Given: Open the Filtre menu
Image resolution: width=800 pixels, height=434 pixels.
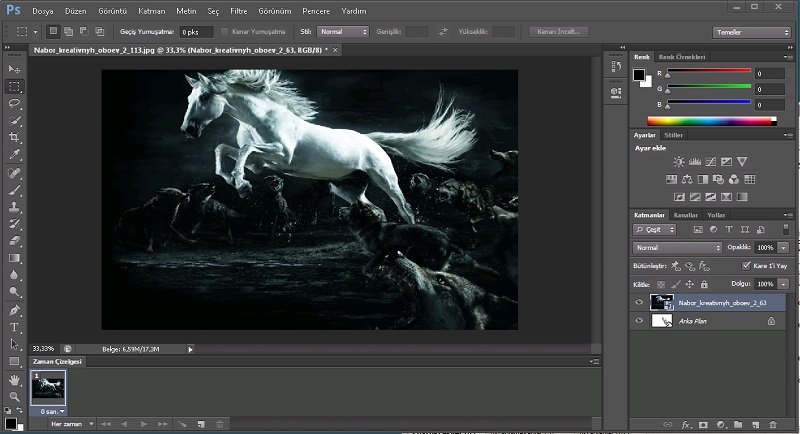Looking at the screenshot, I should pos(240,10).
